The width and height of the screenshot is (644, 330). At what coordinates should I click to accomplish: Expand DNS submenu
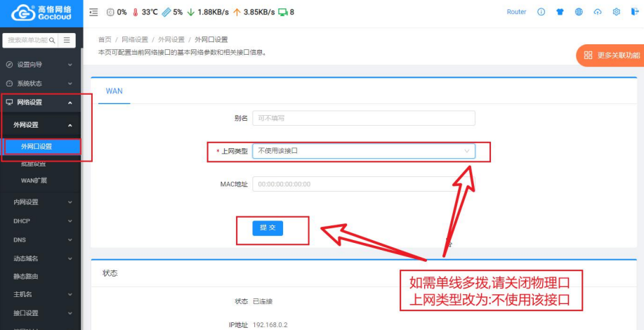tap(40, 239)
